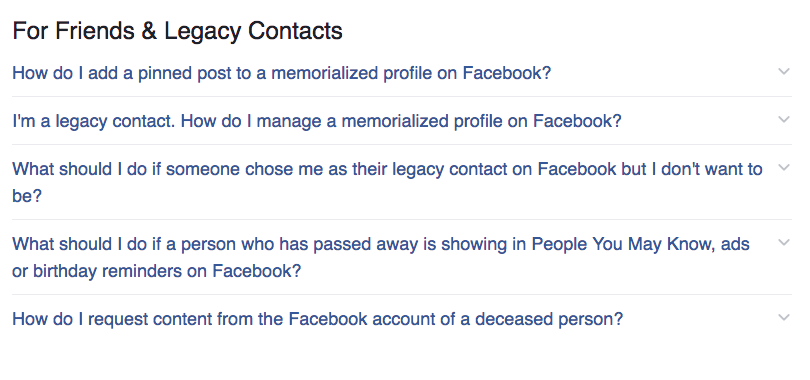This screenshot has width=810, height=380.
Task: Expand chevron beside pinned post question
Action: 784,72
